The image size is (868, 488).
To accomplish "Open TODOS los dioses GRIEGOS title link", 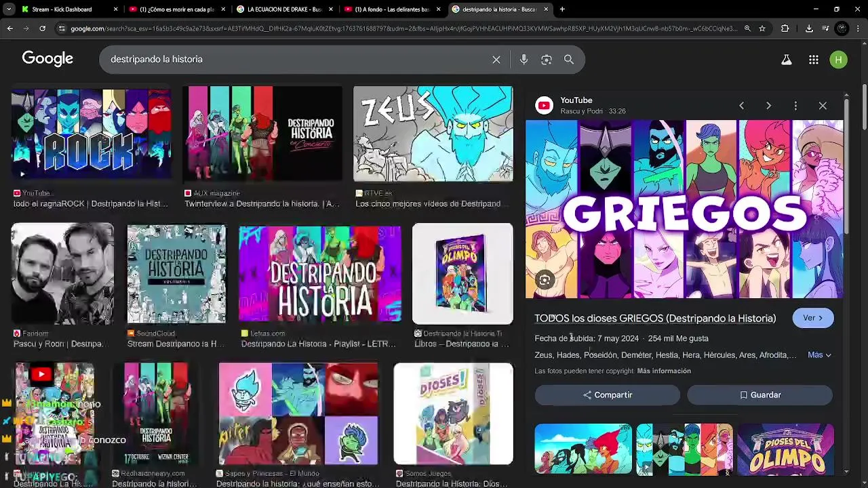I will coord(655,319).
